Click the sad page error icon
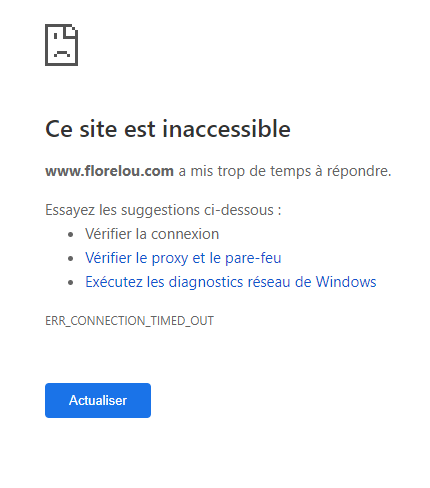Screen dimensions: 430x488 [62, 45]
